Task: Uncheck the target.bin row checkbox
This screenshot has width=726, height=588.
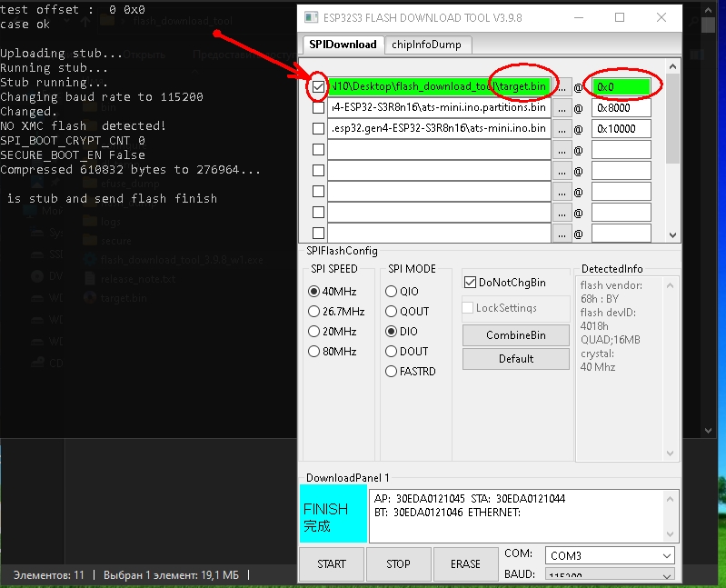Action: [x=318, y=86]
